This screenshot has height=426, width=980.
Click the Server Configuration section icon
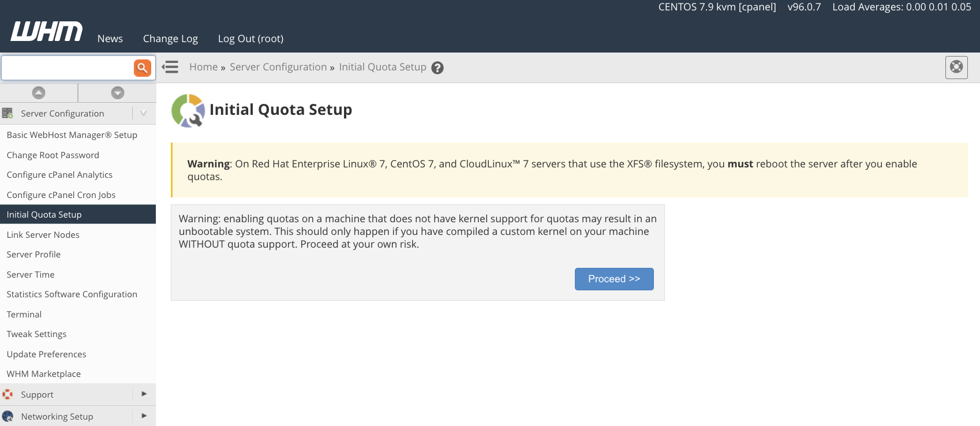8,113
